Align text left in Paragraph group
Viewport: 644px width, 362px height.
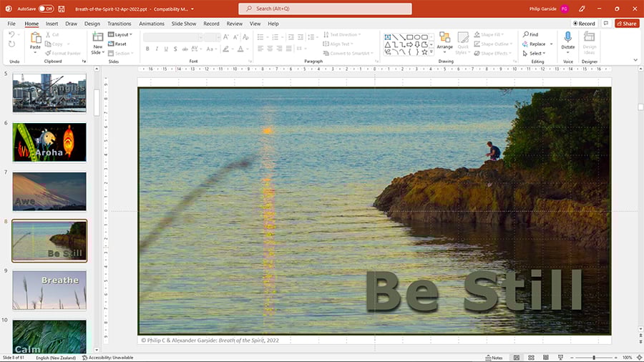[x=260, y=49]
